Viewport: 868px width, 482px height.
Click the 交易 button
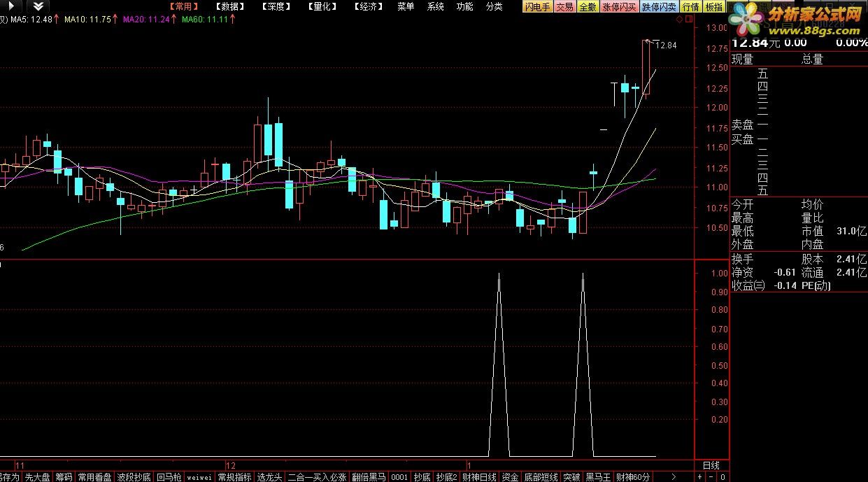[564, 7]
